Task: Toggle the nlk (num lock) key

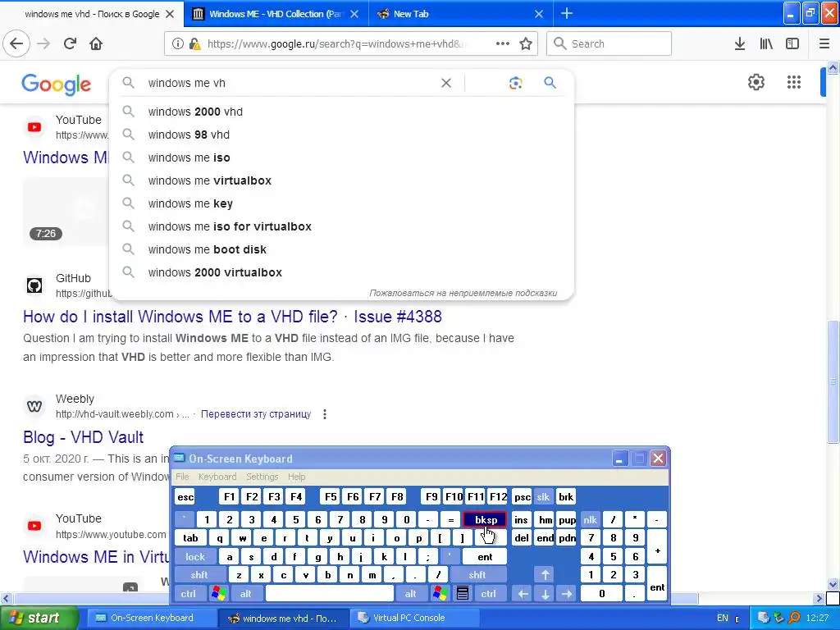Action: point(591,519)
